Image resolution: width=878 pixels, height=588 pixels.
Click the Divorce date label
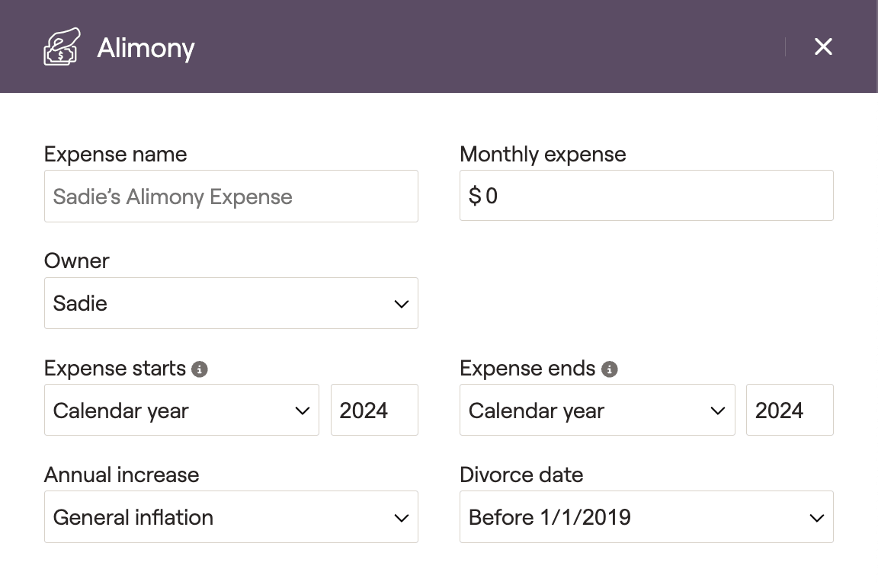(521, 475)
